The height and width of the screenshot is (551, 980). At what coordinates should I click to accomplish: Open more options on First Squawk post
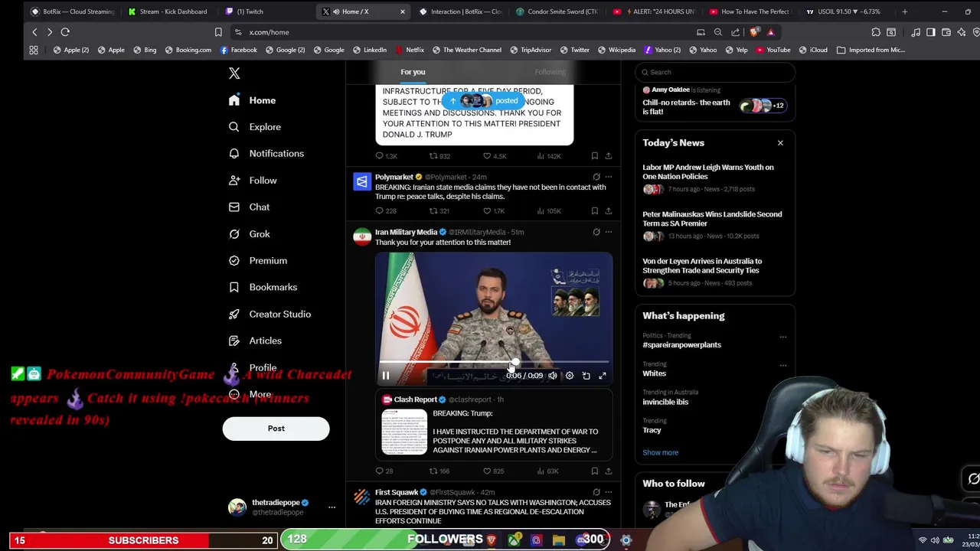click(609, 492)
